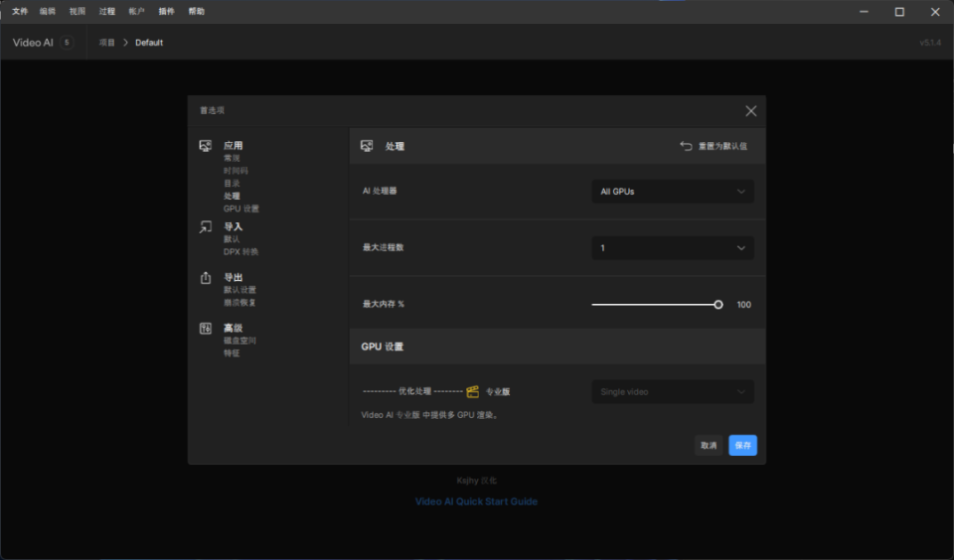This screenshot has width=954, height=560.
Task: Open the 文件 menu
Action: 20,12
